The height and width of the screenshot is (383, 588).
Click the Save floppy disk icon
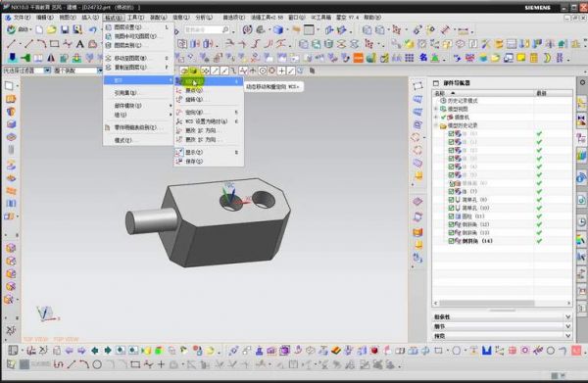pyautogui.click(x=65, y=30)
